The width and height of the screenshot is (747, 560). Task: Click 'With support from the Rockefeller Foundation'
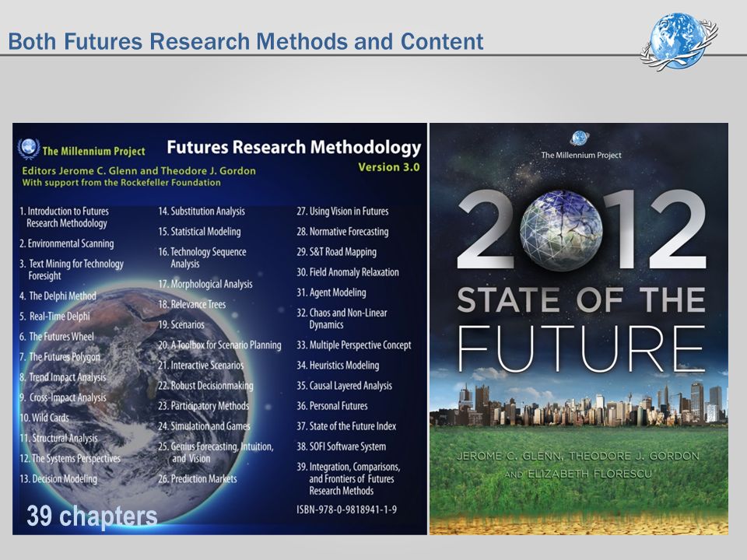[x=121, y=182]
